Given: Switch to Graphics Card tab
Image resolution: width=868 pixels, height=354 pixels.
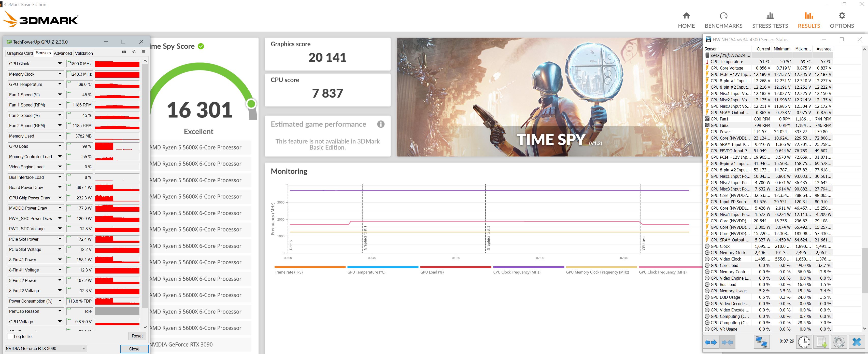Looking at the screenshot, I should point(20,53).
